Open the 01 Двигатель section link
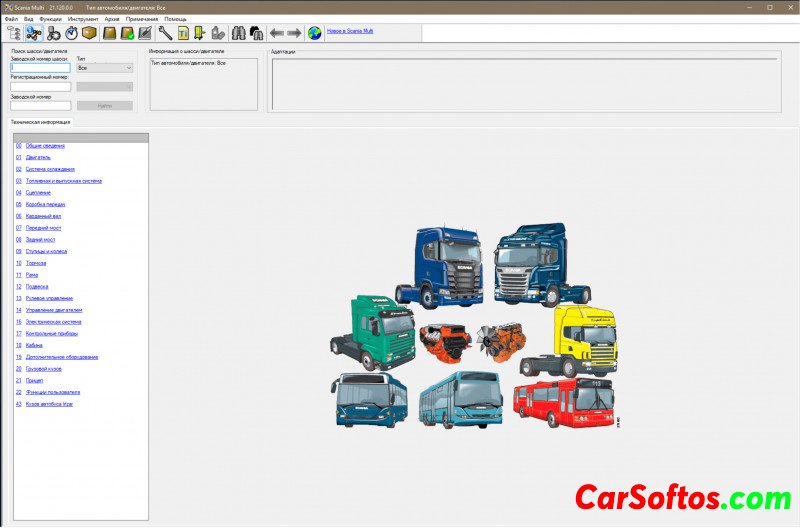Viewport: 800px width, 528px height. coord(38,157)
